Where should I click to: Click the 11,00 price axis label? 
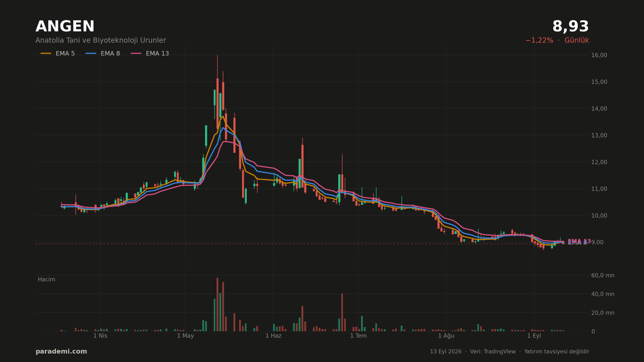[599, 189]
